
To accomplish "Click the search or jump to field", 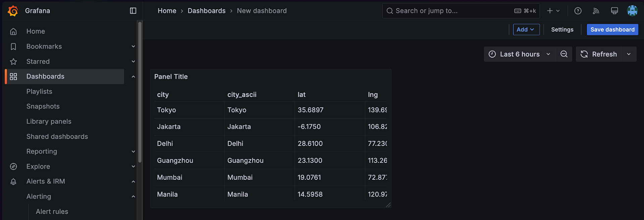I will click(x=449, y=11).
